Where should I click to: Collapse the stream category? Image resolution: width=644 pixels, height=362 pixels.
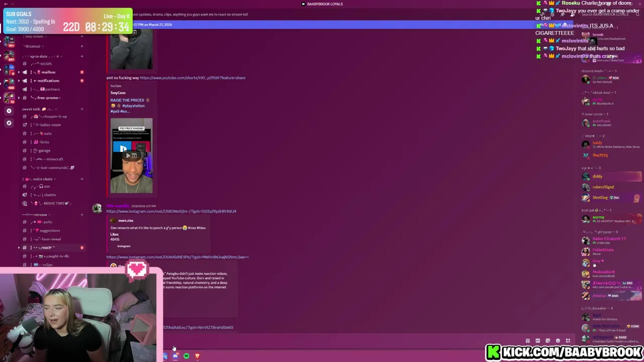[x=36, y=215]
